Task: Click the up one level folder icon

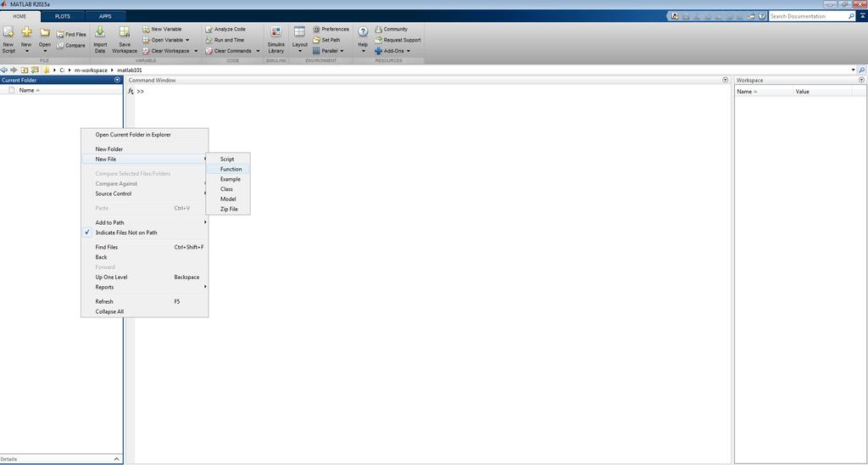Action: tap(25, 70)
